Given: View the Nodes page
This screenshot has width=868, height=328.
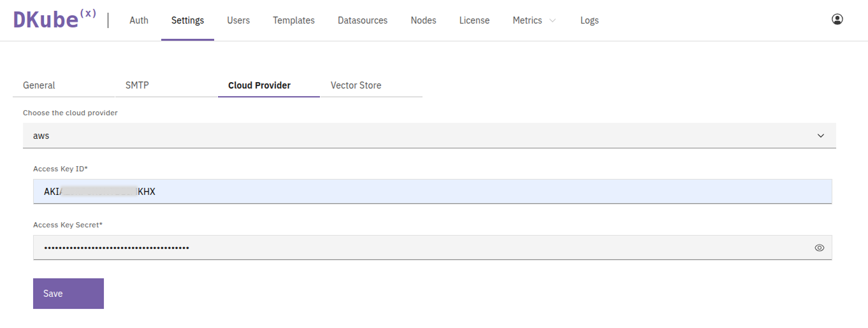Looking at the screenshot, I should (423, 20).
